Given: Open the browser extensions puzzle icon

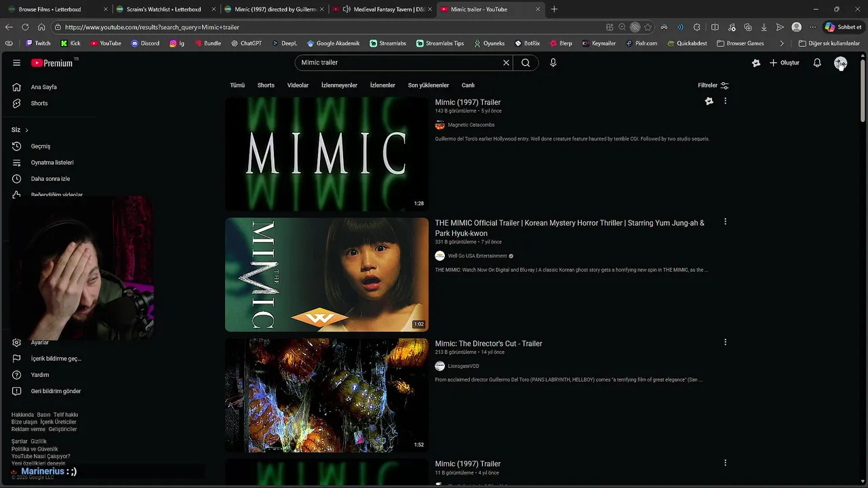Looking at the screenshot, I should pyautogui.click(x=697, y=27).
